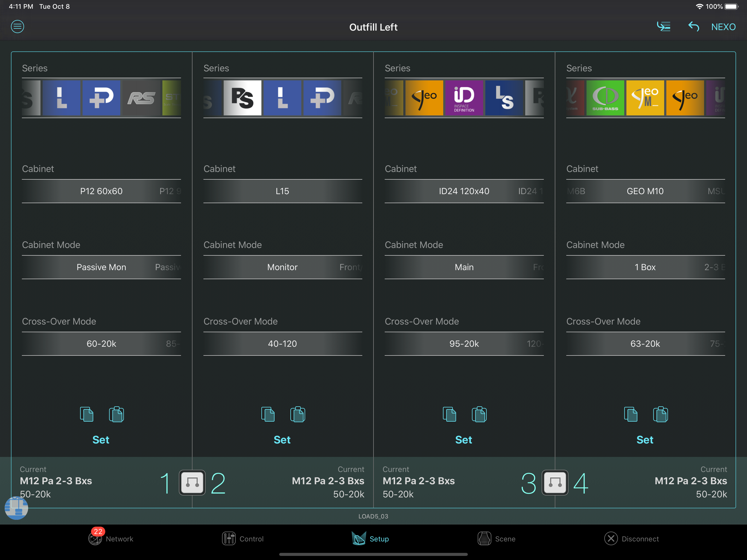
Task: Select orange Geo series logo in channel 4
Action: (685, 98)
